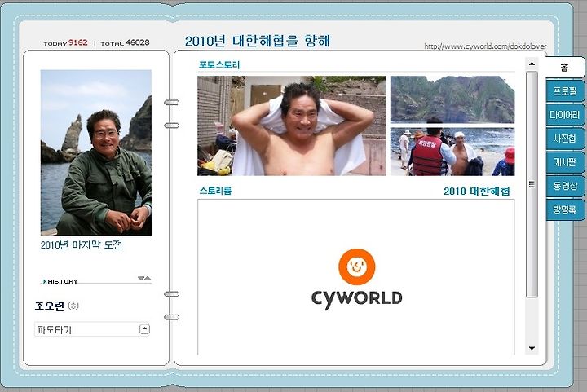The width and height of the screenshot is (587, 392).
Task: Click the vertical scrollbar thumb
Action: 532,184
